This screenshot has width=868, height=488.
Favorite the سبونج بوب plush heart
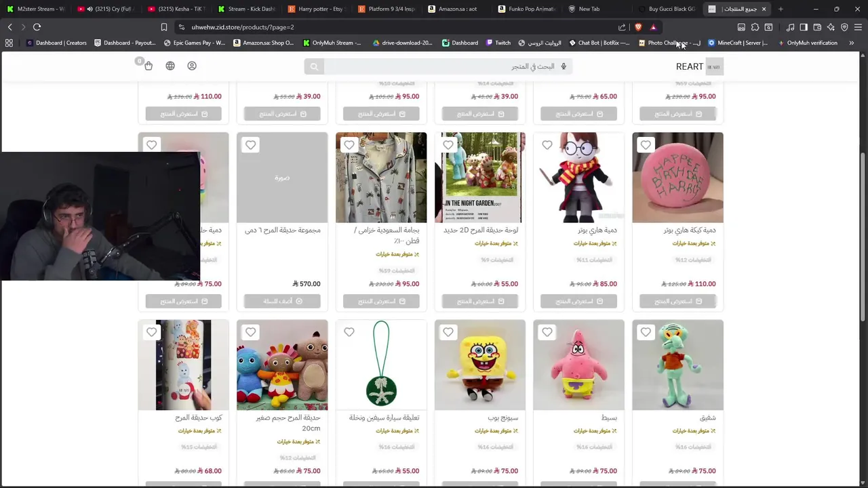coord(448,332)
